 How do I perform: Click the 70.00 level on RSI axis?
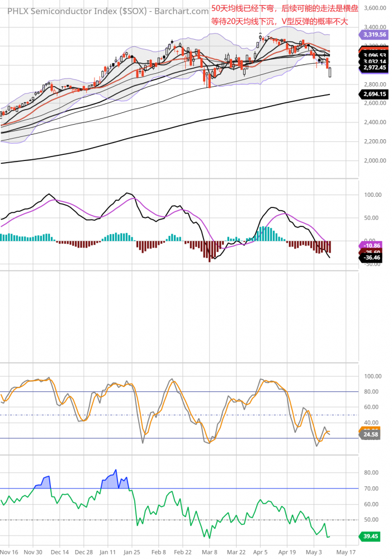[372, 489]
